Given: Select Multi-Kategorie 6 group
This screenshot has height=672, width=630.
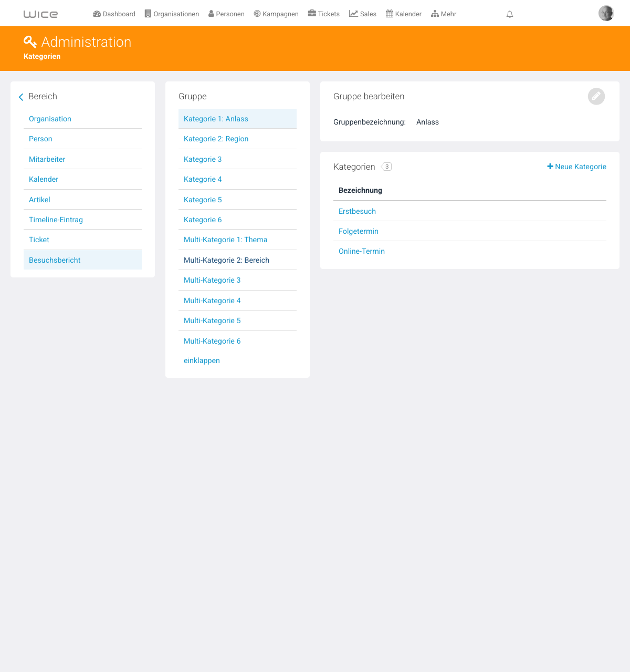Looking at the screenshot, I should 237,341.
